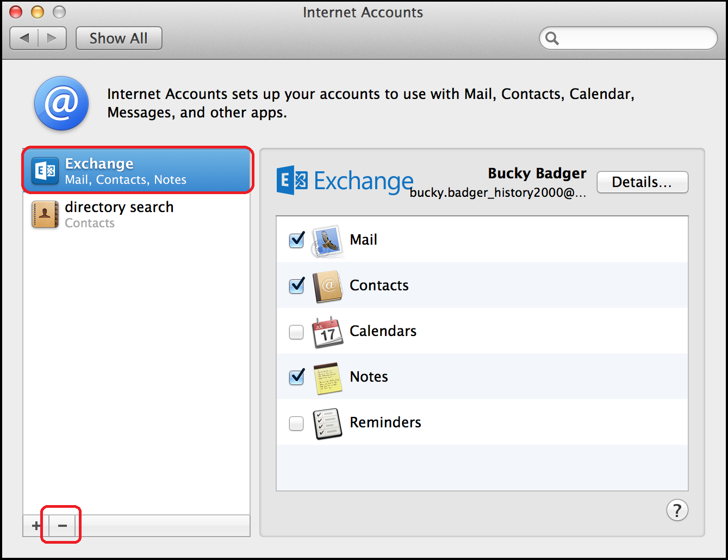Screen dimensions: 728x560
Task: Go back with the left arrow
Action: [24, 38]
